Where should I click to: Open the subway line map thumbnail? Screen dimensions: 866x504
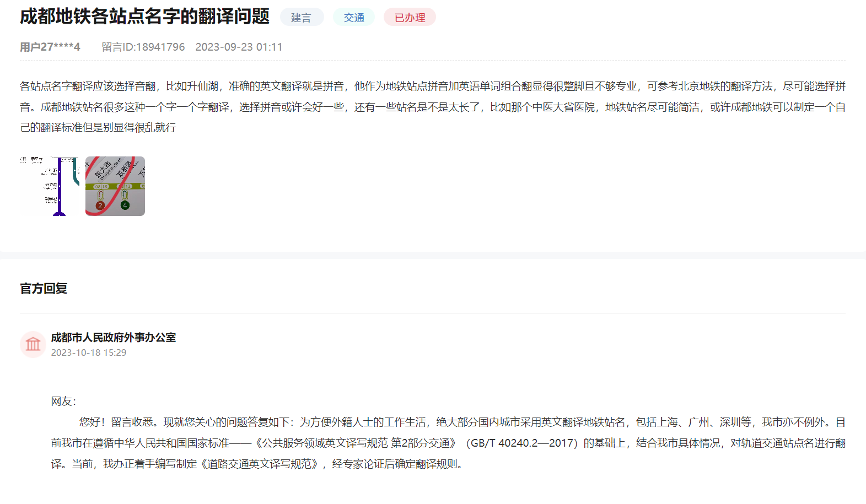point(50,186)
